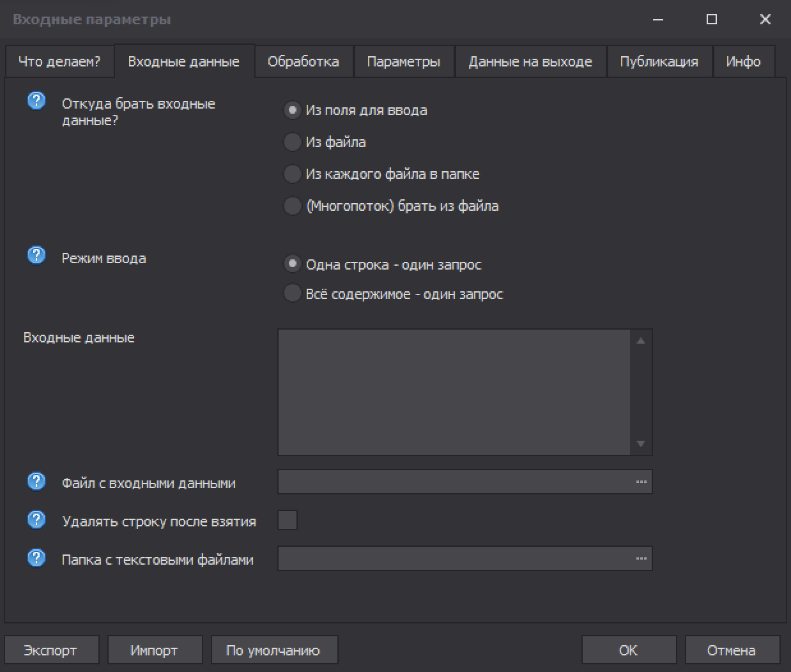This screenshot has height=672, width=791.
Task: Open help for Файл с входными данными
Action: point(36,481)
